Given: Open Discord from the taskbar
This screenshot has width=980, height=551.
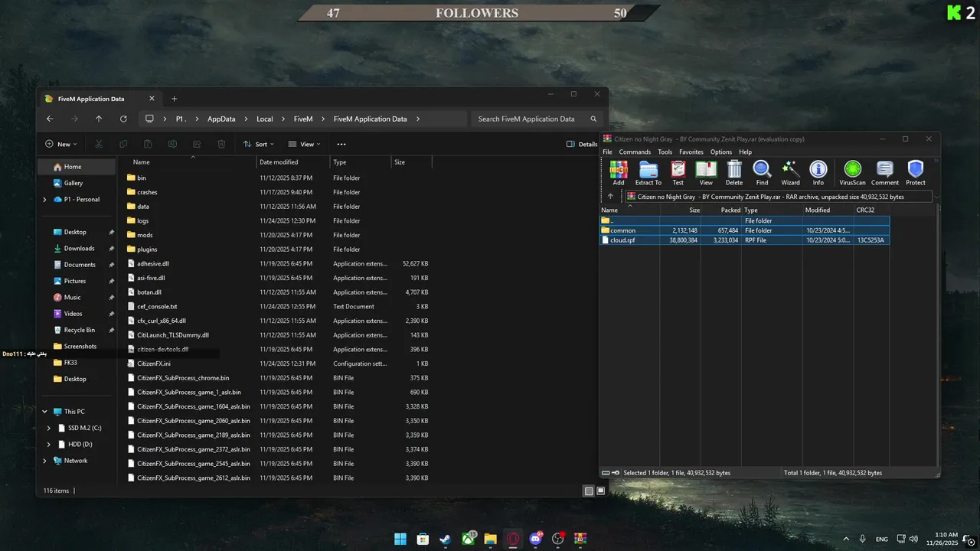Looking at the screenshot, I should [x=535, y=539].
